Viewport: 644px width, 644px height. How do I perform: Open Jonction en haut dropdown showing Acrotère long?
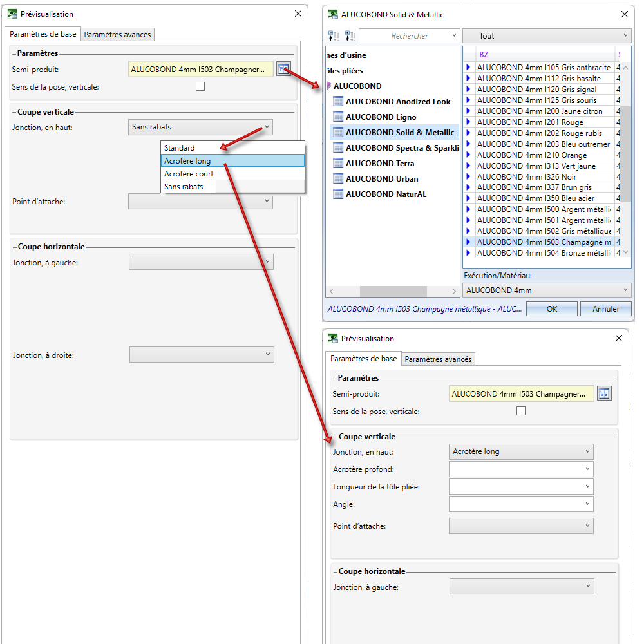click(x=521, y=451)
